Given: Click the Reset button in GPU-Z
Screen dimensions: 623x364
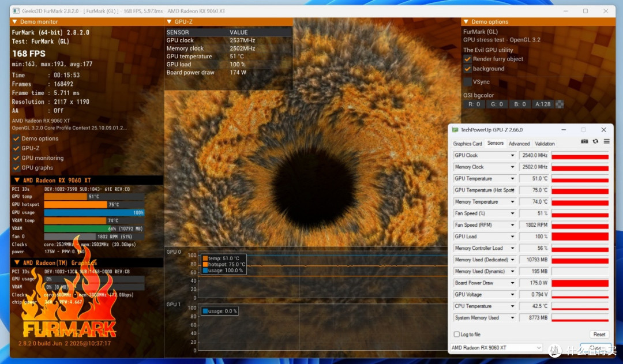Looking at the screenshot, I should click(599, 334).
